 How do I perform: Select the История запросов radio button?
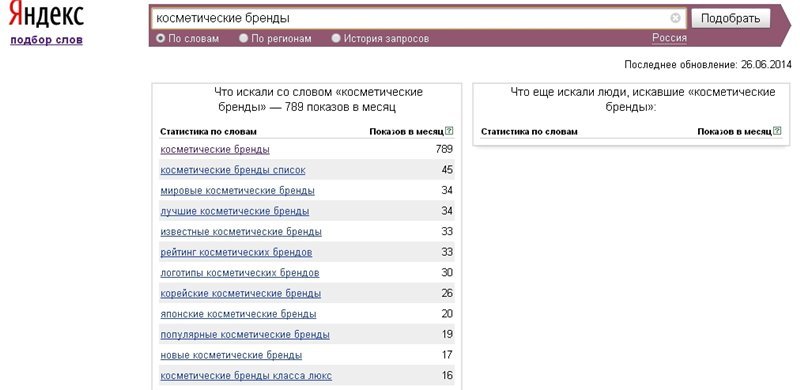coord(336,38)
